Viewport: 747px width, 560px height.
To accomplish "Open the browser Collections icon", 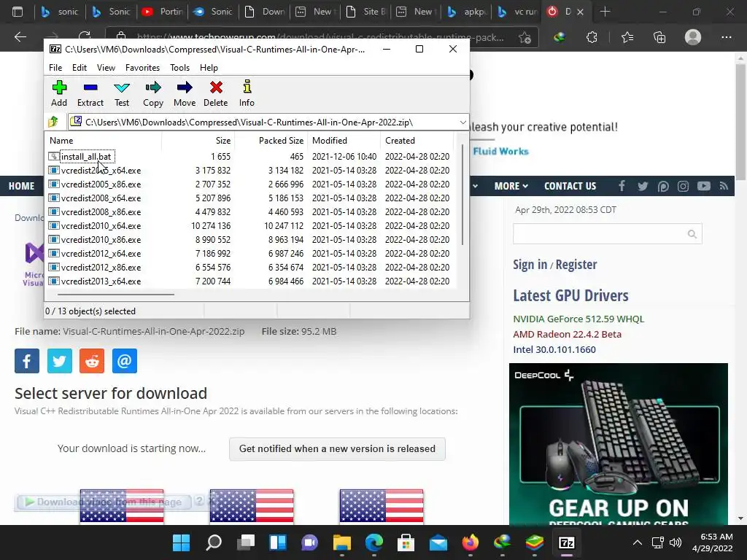I will pyautogui.click(x=659, y=37).
